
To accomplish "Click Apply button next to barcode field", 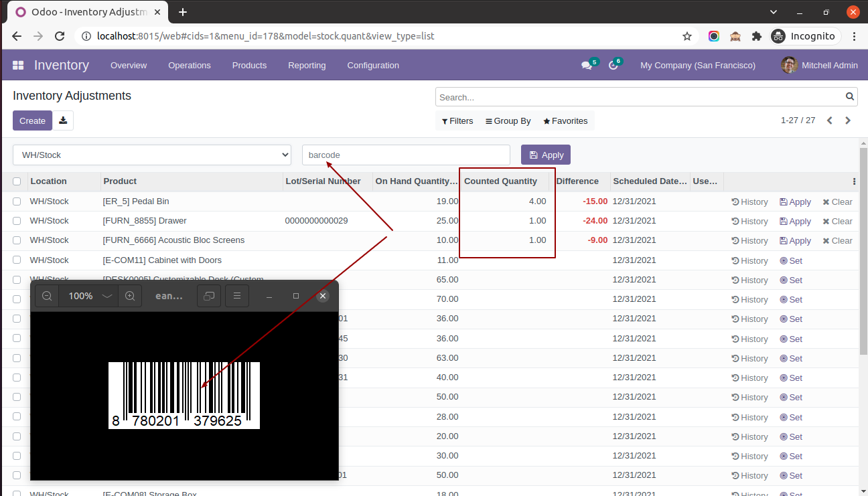I will click(546, 155).
